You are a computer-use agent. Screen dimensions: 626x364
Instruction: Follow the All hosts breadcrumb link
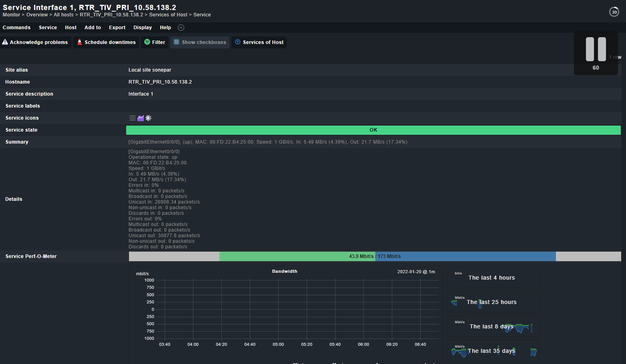[x=64, y=14]
